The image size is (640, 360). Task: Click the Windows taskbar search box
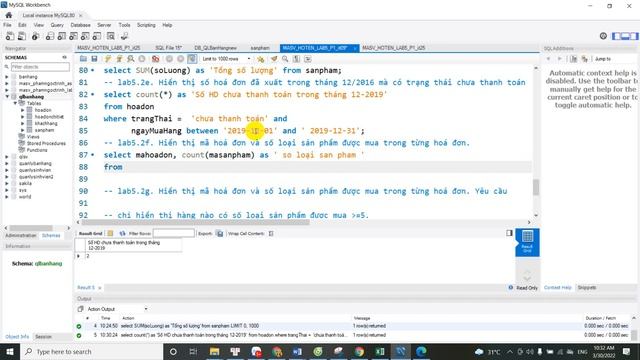92,351
